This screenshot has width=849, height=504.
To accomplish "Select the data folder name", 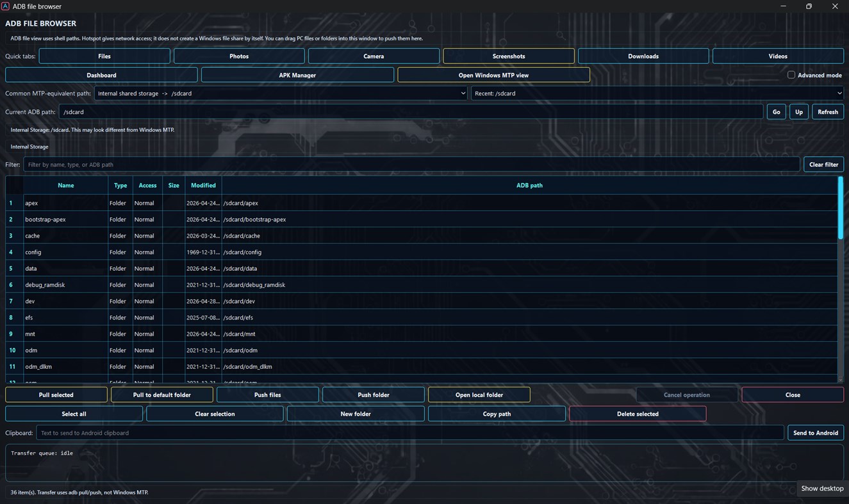I will tap(31, 269).
